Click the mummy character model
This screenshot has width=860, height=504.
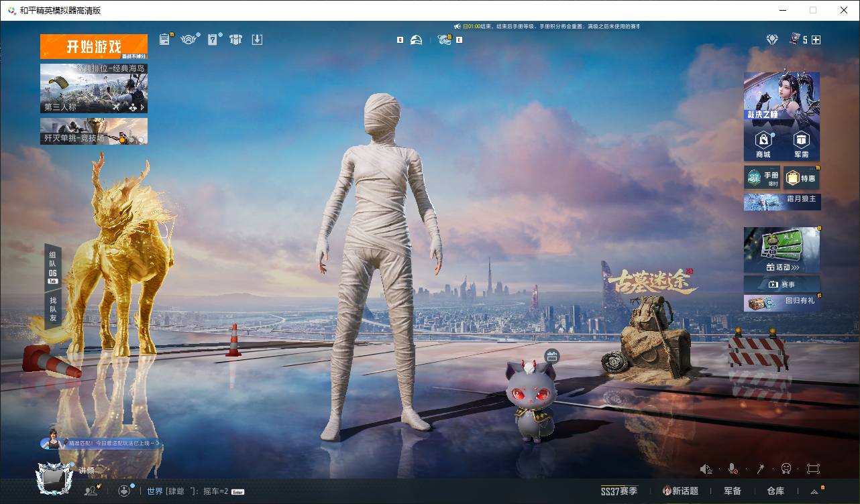[x=380, y=267]
